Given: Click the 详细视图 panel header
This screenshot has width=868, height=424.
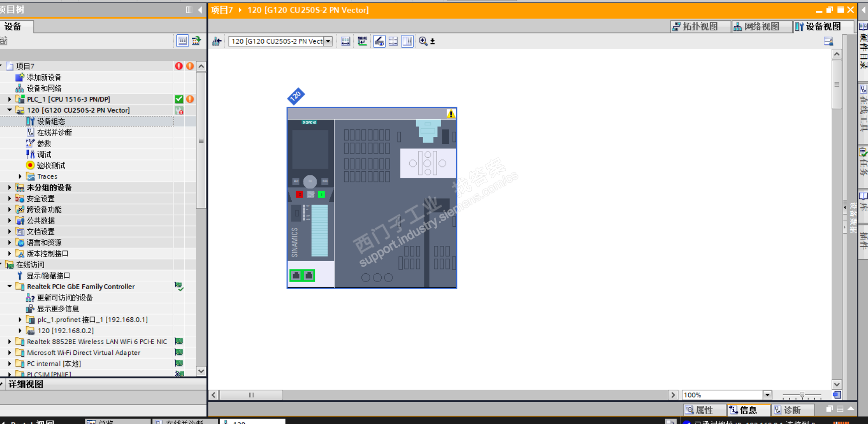Looking at the screenshot, I should (103, 384).
